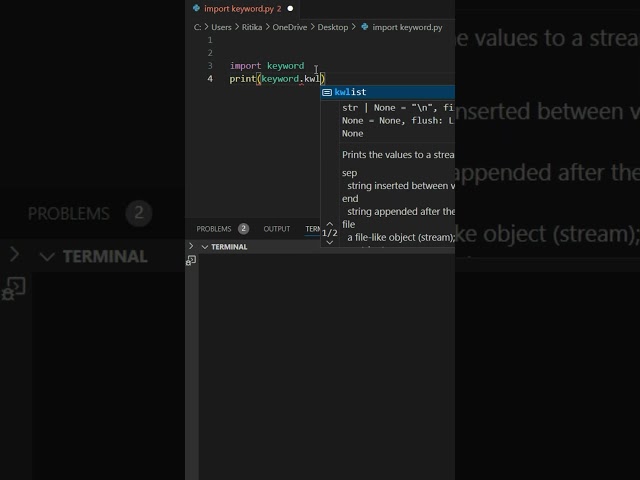Click the 'import keyword' code line
Image resolution: width=640 pixels, height=480 pixels.
[x=267, y=66]
